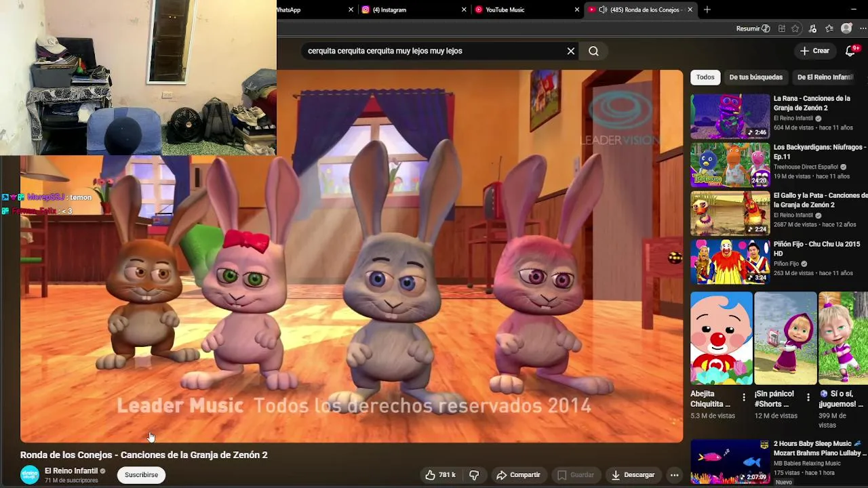Open La Rana video thumbnail
The image size is (868, 488).
pos(730,117)
